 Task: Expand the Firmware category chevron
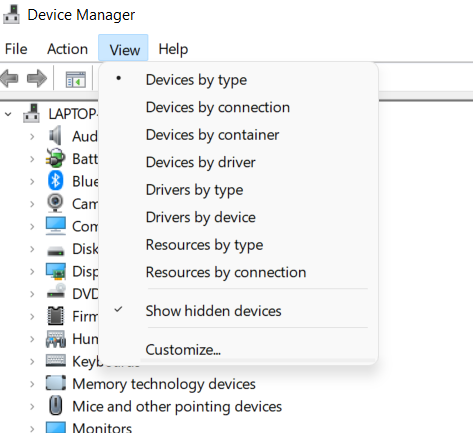point(32,317)
